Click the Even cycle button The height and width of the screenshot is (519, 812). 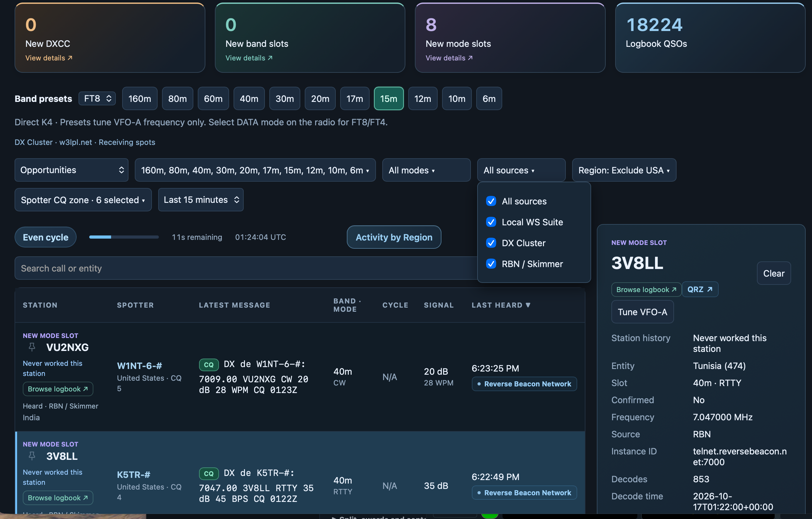46,237
